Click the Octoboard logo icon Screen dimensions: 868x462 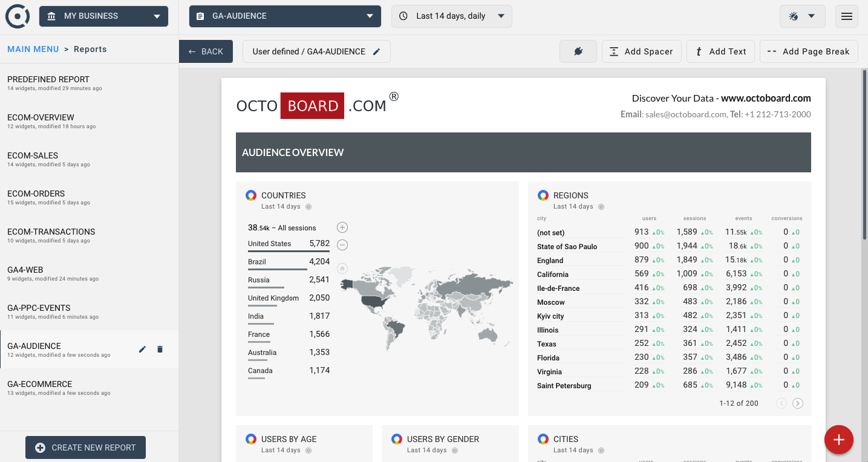(x=18, y=16)
